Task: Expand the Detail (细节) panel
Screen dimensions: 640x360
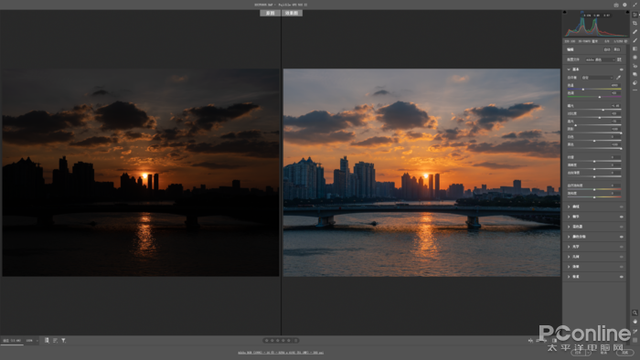Action: coord(569,217)
